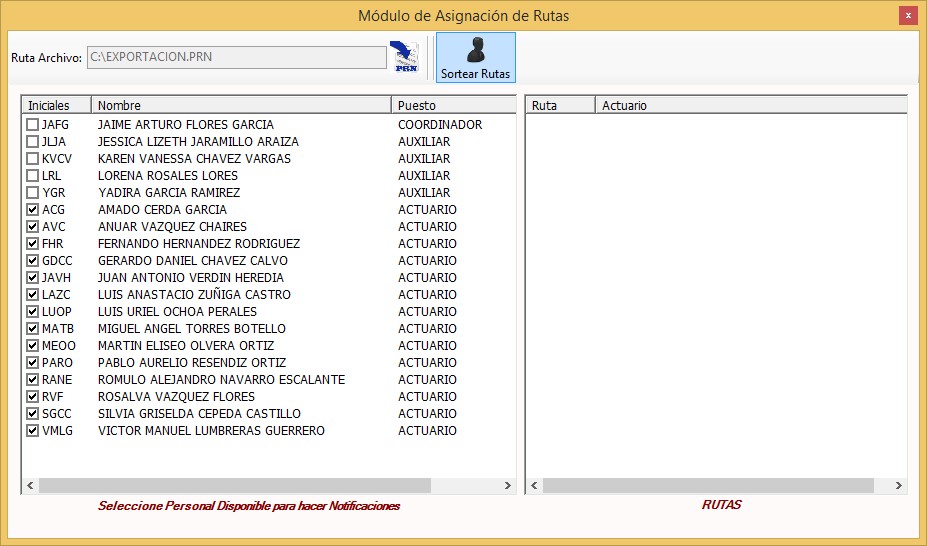Open the PRN file import icon

tap(406, 57)
